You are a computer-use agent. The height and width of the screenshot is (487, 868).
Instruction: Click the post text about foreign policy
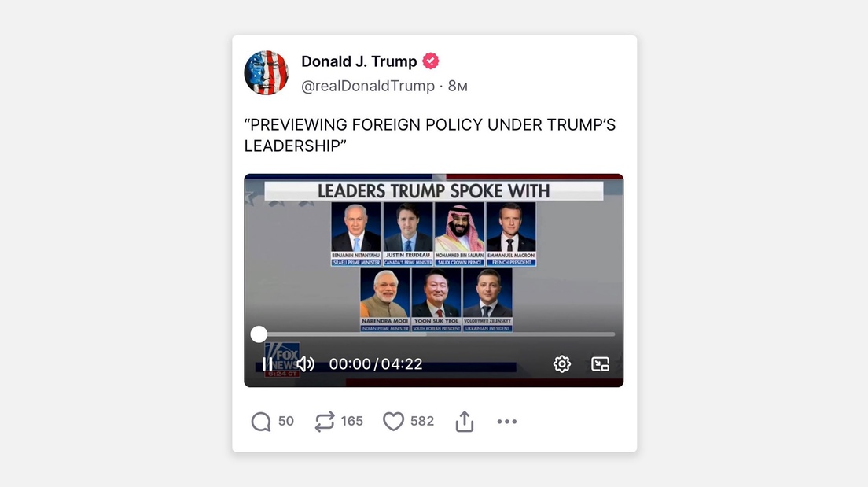pyautogui.click(x=429, y=135)
